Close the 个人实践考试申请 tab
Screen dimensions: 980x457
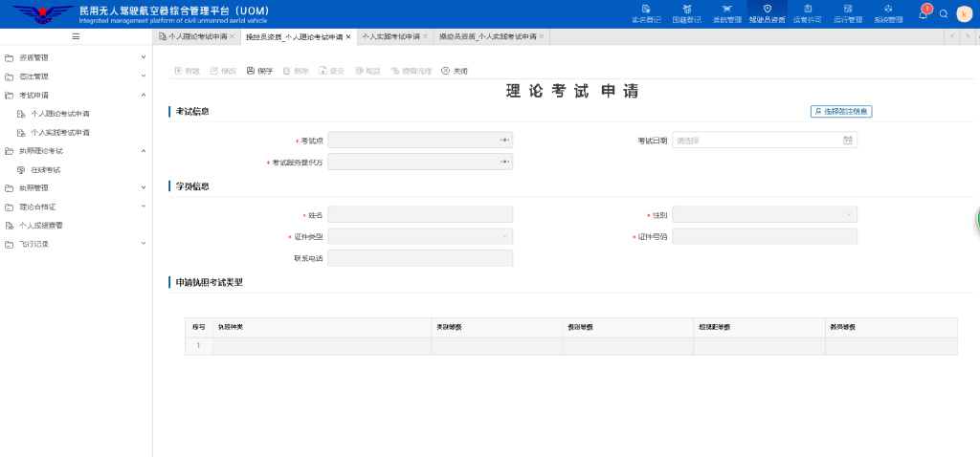pos(425,37)
